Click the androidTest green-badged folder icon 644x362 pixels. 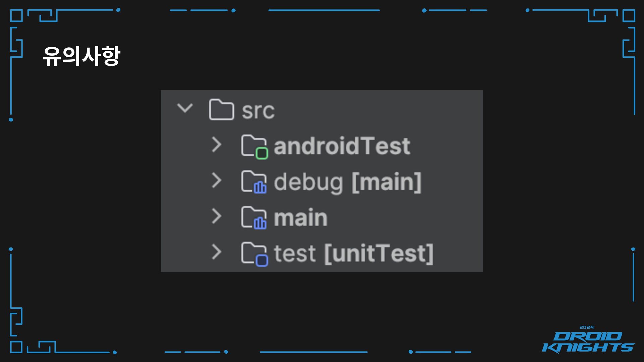coord(254,147)
